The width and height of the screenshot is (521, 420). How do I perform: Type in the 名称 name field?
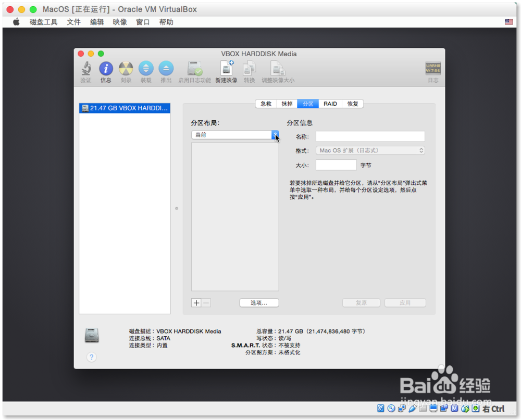click(x=370, y=136)
